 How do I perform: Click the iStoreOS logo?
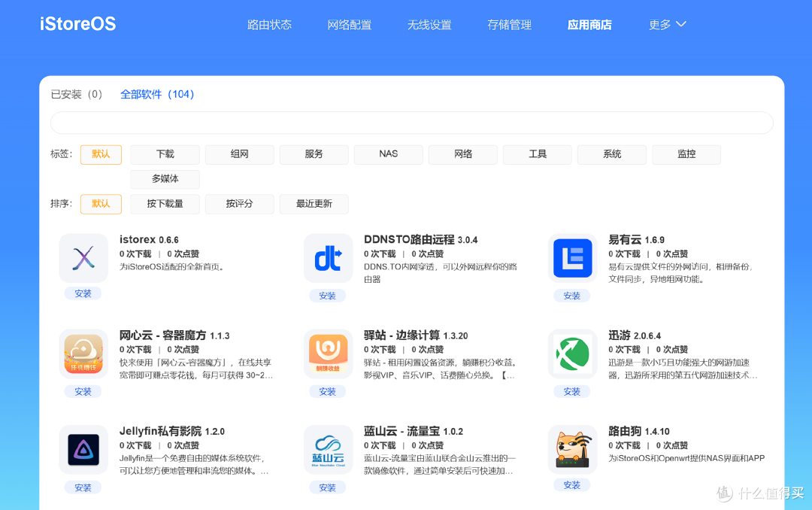77,23
